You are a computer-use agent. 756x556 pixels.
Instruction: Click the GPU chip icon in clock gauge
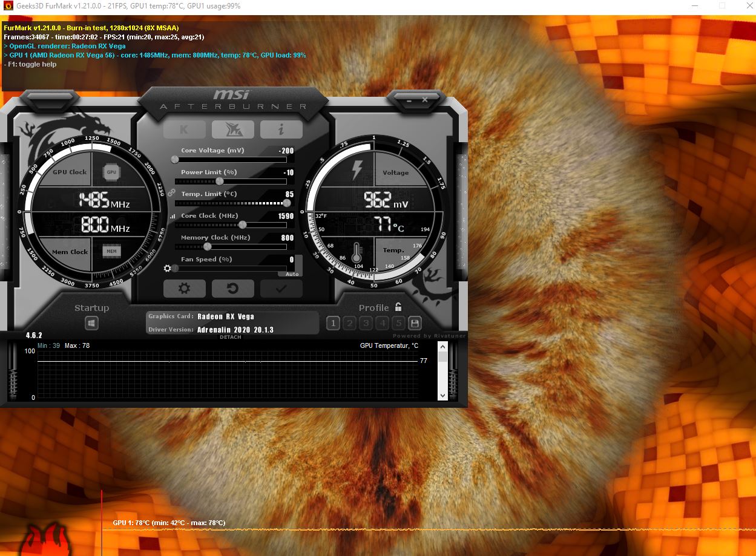tap(111, 172)
